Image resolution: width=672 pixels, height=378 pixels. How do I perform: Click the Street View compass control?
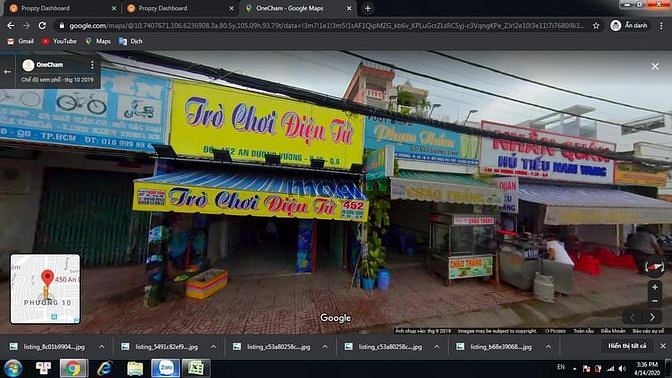click(x=654, y=267)
